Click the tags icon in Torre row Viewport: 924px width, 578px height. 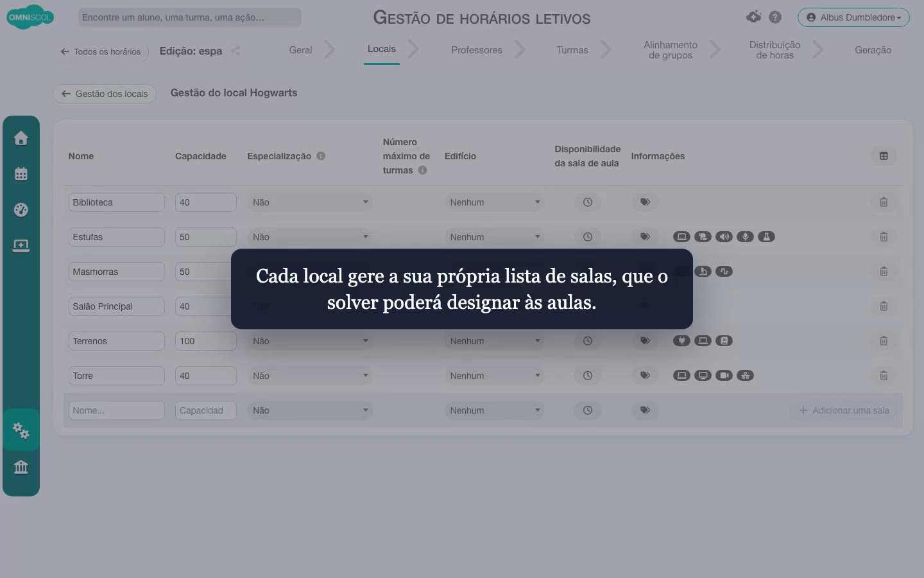(645, 376)
